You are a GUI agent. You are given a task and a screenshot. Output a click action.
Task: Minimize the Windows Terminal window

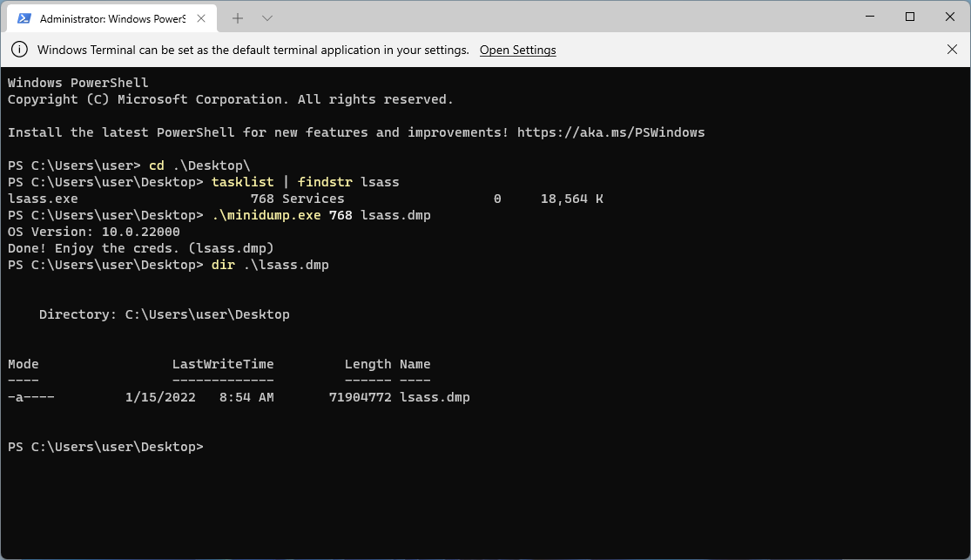[870, 17]
